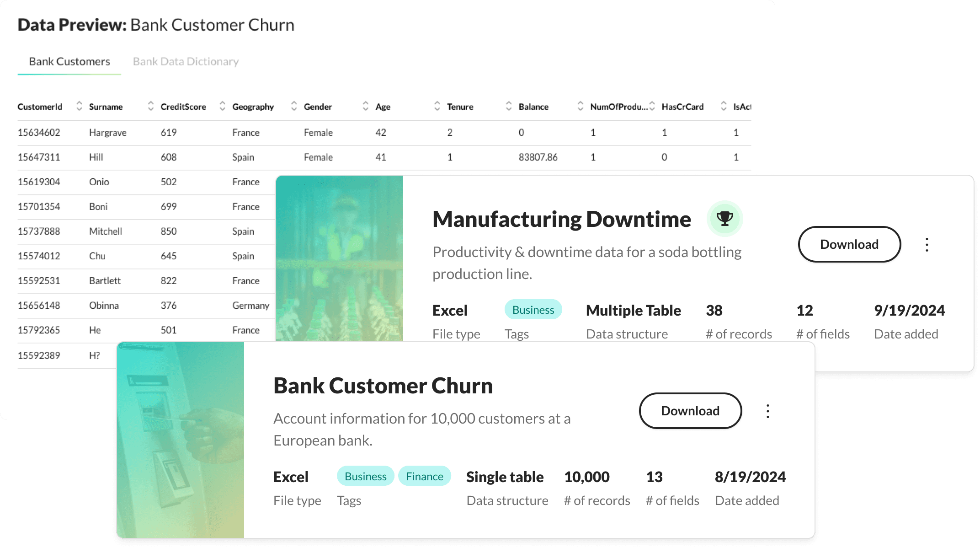
Task: Sort table by Geography column arrows
Action: coord(294,106)
